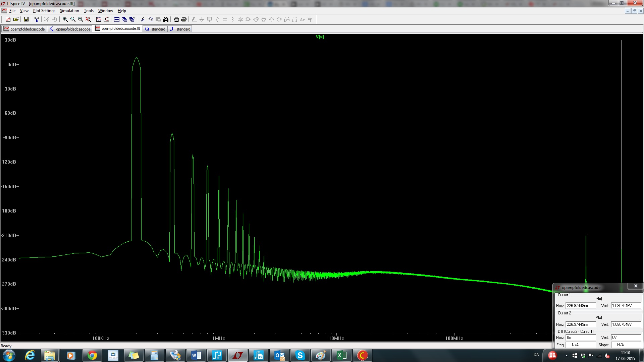Click the Autorange axes icon
The height and width of the screenshot is (362, 644).
coord(106,19)
